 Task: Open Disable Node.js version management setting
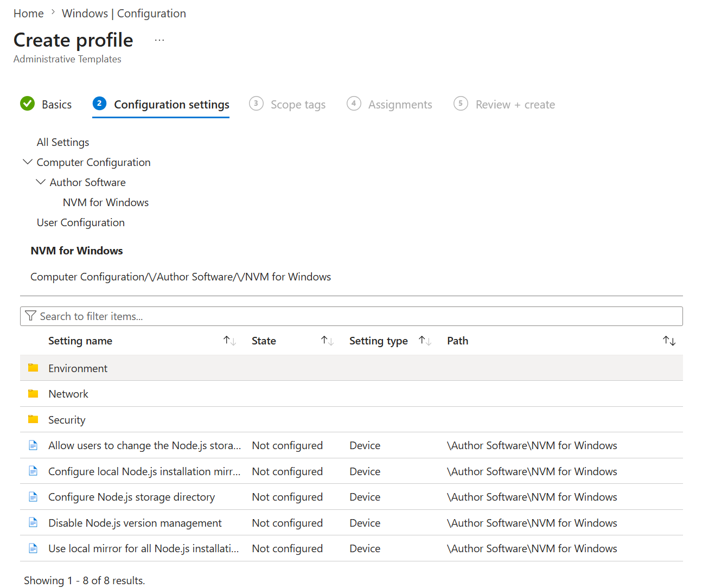135,523
